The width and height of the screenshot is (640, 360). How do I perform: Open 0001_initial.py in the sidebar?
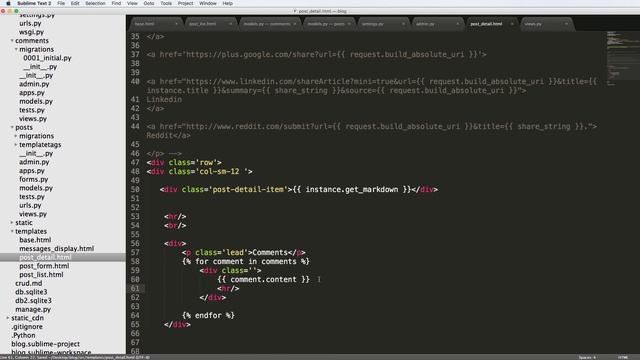[47, 58]
